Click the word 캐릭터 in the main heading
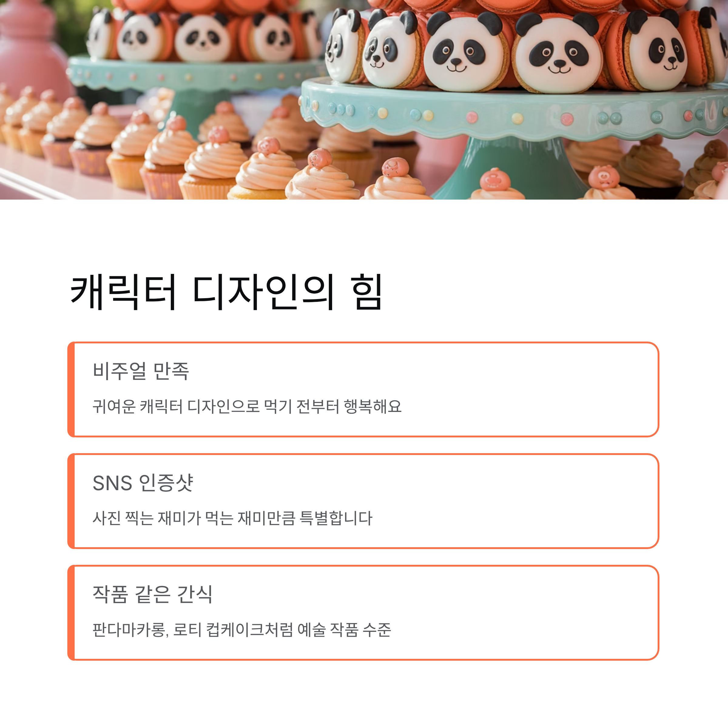The height and width of the screenshot is (728, 728). (x=123, y=292)
